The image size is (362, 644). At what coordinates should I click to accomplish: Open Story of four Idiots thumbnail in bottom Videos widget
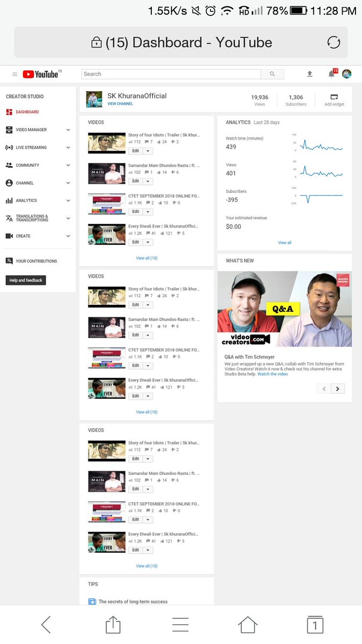point(107,451)
